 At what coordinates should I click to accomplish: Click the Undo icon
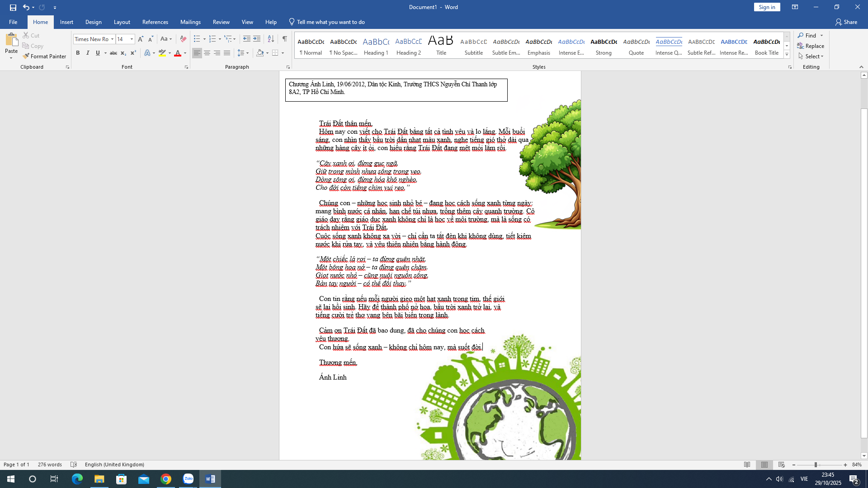point(26,7)
